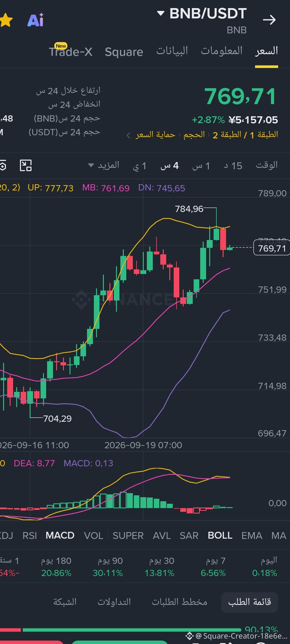Viewport: 290px width, 644px height.
Task: Toggle the MACD sub-indicator
Action: (60, 536)
